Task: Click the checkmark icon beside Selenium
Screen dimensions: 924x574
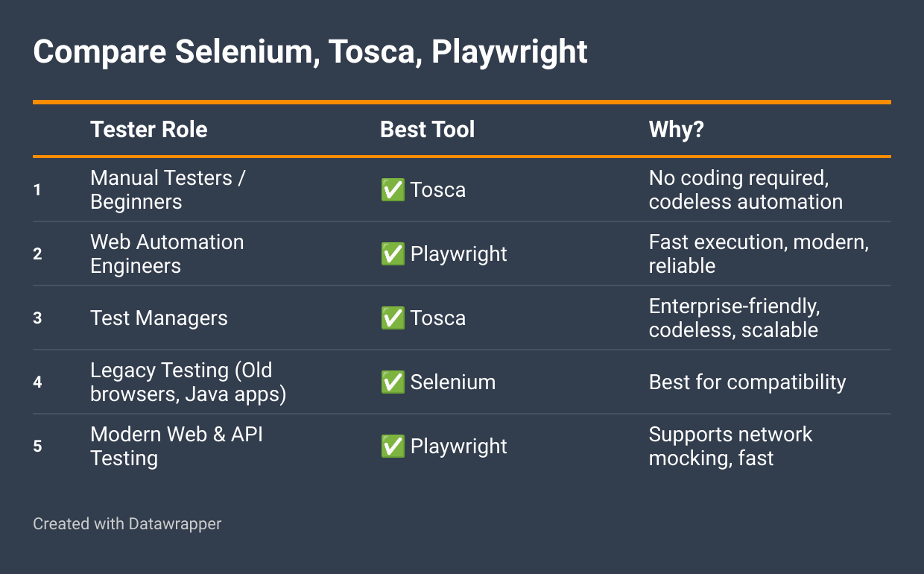Action: tap(393, 382)
